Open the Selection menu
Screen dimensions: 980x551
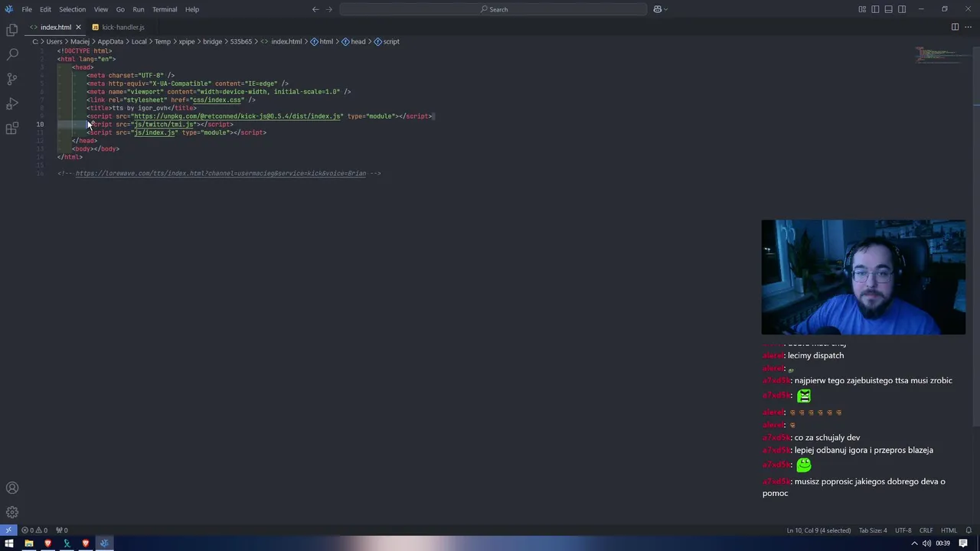73,9
